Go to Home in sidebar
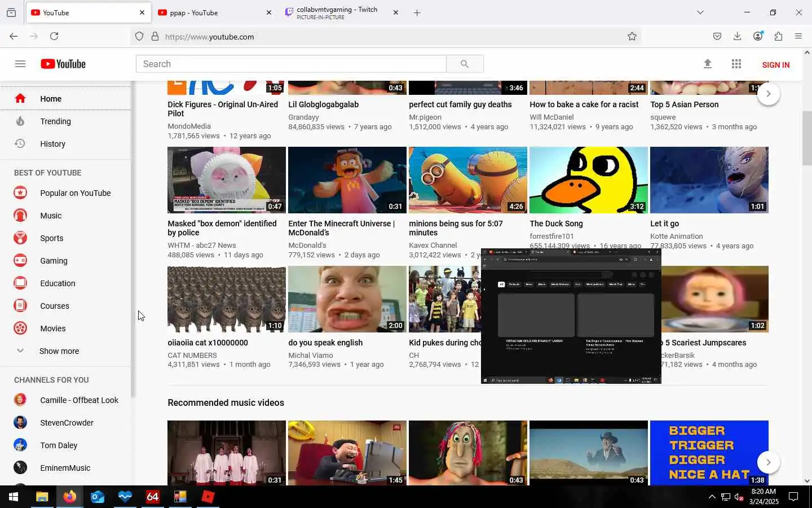812x508 pixels. pyautogui.click(x=65, y=99)
